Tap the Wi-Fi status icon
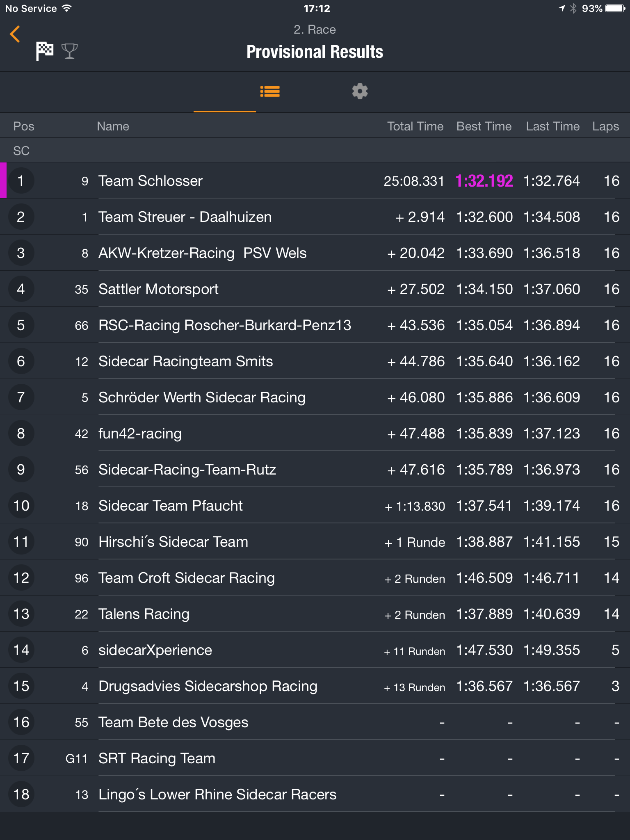 click(x=66, y=8)
